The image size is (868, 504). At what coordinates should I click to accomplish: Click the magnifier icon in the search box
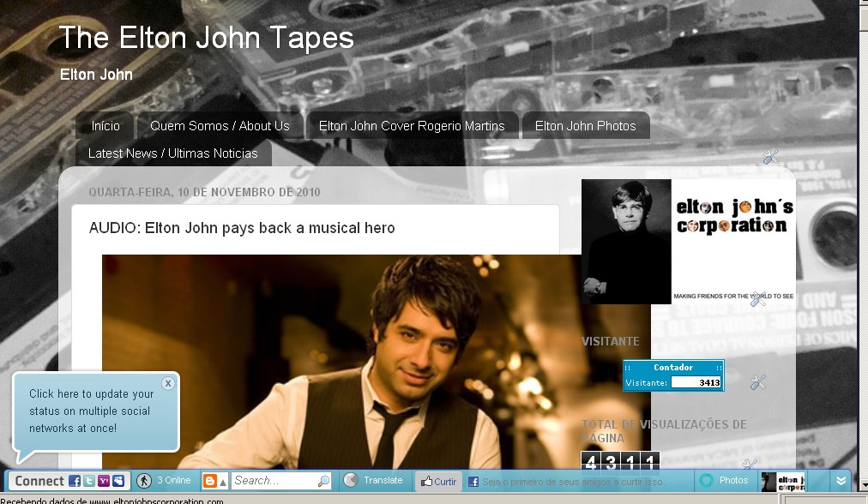pyautogui.click(x=324, y=481)
